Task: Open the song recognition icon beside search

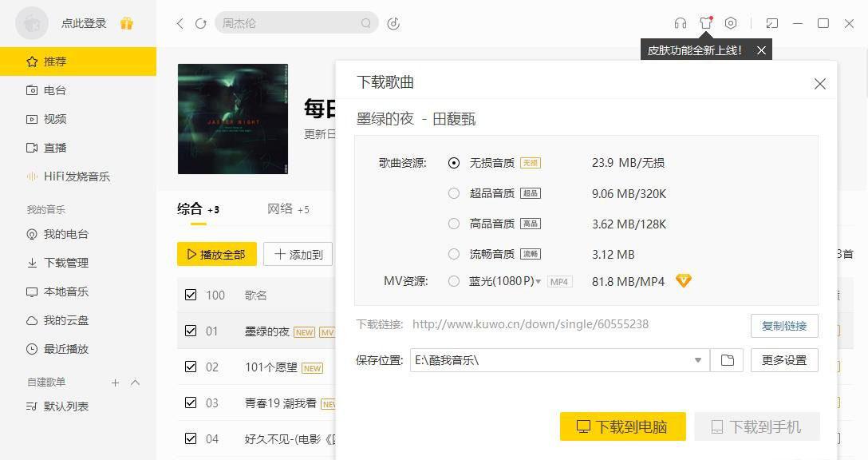Action: tap(393, 23)
